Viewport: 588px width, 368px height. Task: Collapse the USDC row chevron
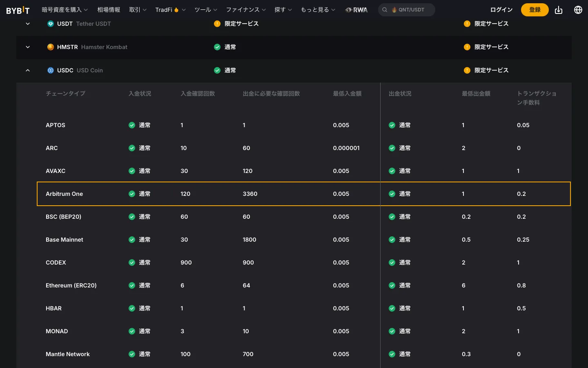[28, 70]
